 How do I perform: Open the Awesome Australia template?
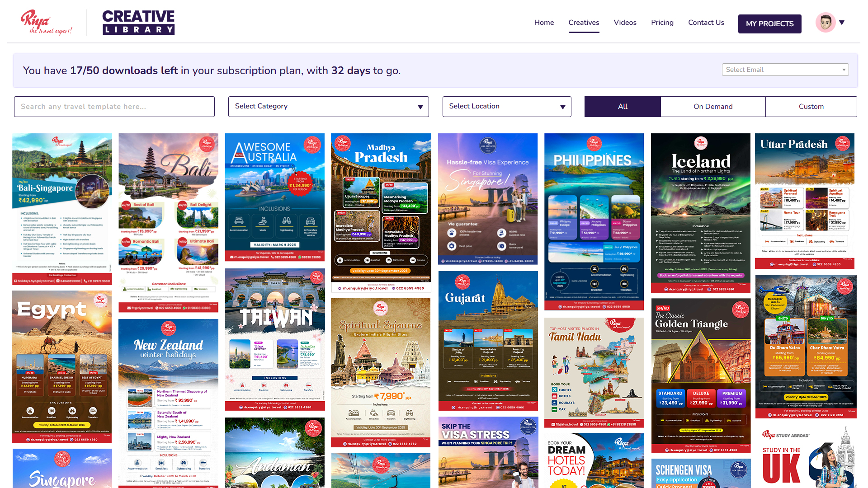pyautogui.click(x=275, y=197)
